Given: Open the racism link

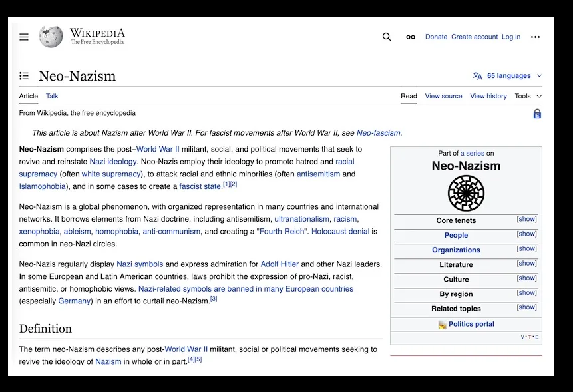Looking at the screenshot, I should tap(345, 219).
